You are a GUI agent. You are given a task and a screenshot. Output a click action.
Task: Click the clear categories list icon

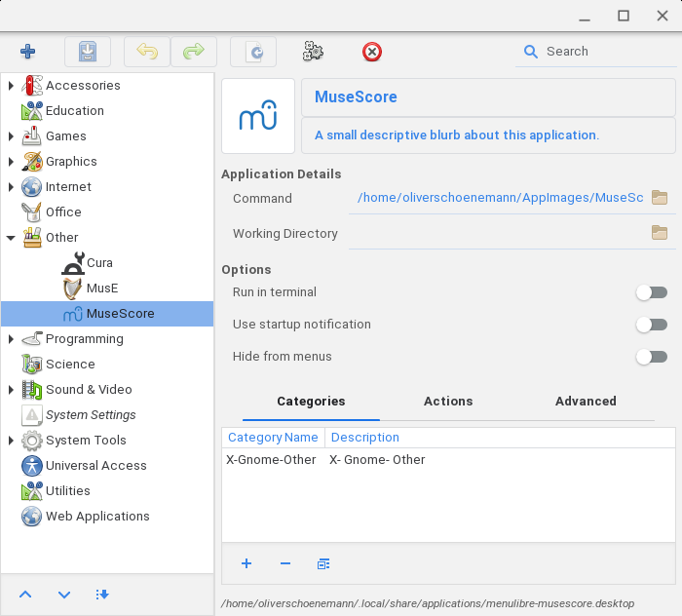323,563
